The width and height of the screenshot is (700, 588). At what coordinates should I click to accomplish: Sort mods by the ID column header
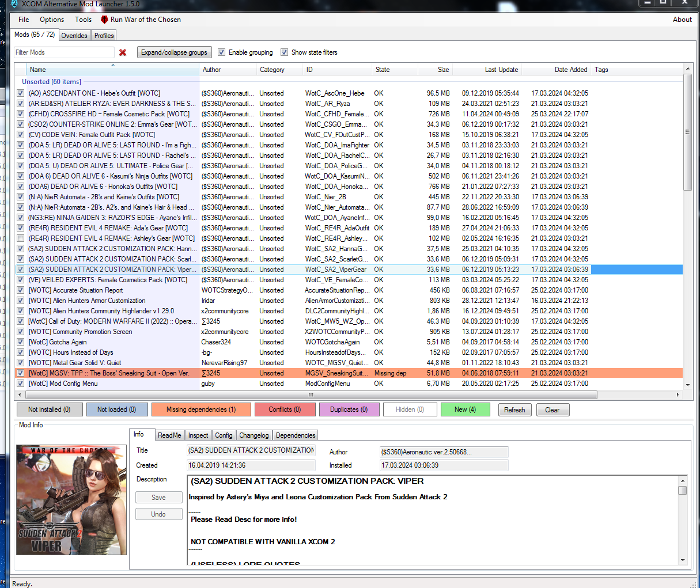tap(338, 70)
